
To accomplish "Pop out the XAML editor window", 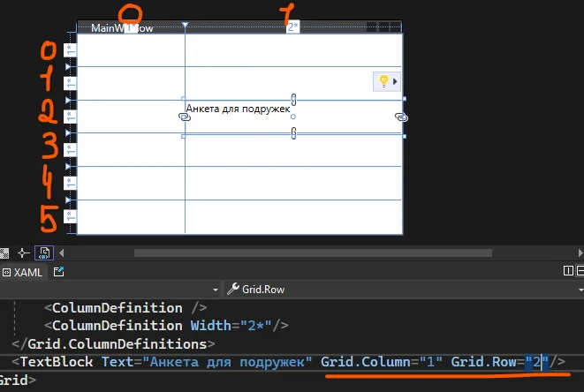I will click(x=59, y=272).
